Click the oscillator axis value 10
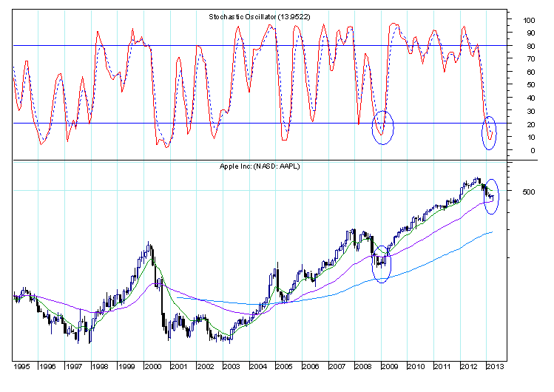This screenshot has height=392, width=554. (530, 137)
